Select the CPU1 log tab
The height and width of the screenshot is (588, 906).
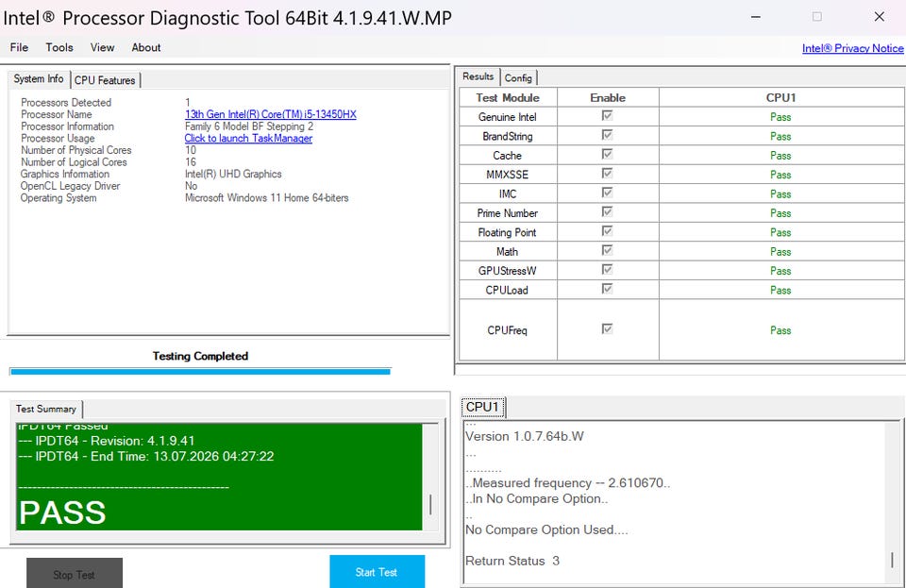click(x=482, y=407)
